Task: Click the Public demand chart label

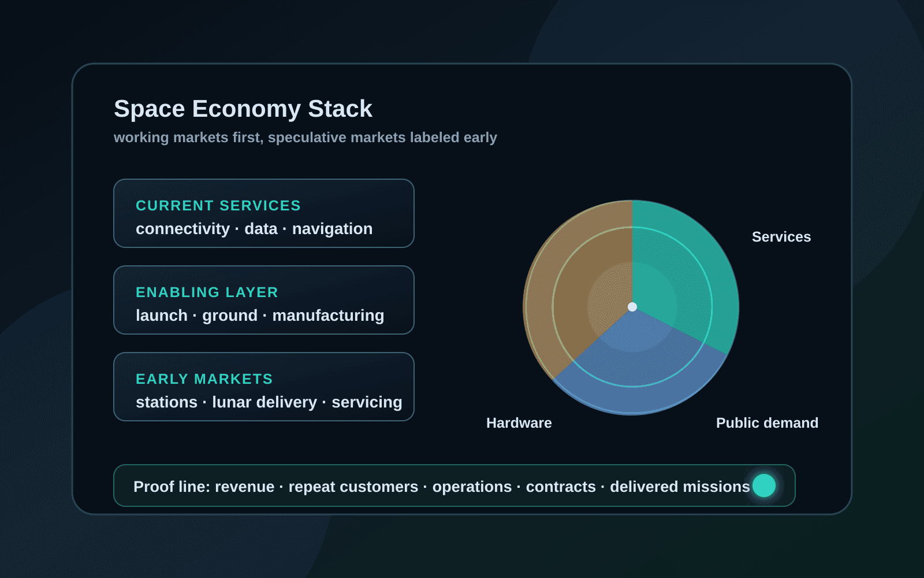Action: click(x=767, y=423)
